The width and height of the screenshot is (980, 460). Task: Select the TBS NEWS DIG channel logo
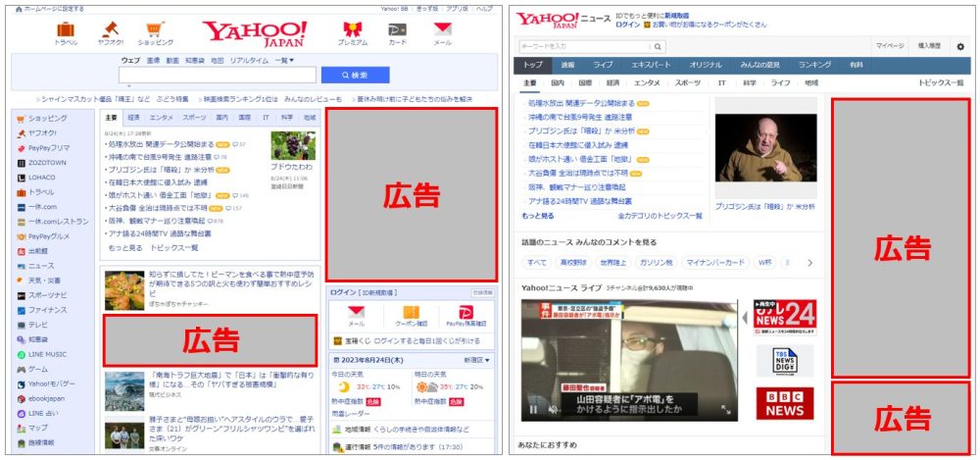[x=785, y=361]
